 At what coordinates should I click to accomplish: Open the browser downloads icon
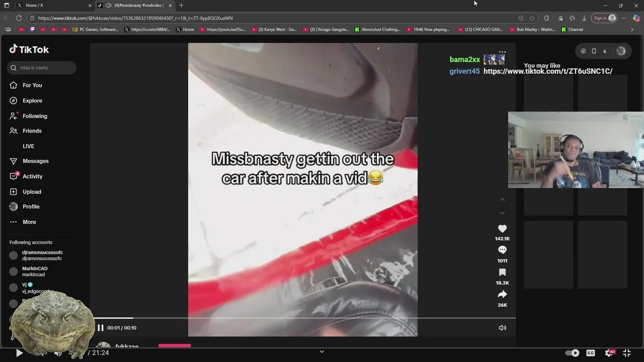[x=584, y=18]
